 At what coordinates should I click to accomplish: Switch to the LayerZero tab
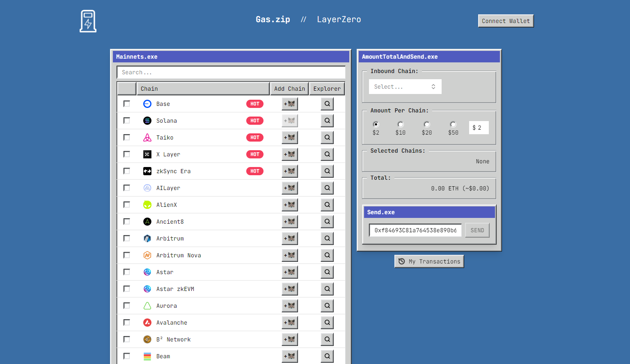click(x=339, y=19)
